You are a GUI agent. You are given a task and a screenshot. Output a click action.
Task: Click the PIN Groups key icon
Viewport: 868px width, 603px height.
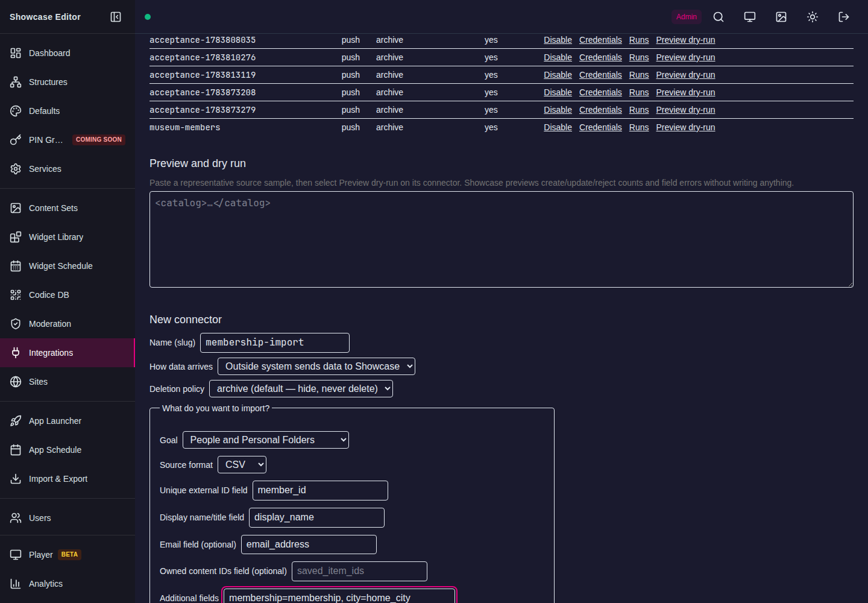[16, 140]
